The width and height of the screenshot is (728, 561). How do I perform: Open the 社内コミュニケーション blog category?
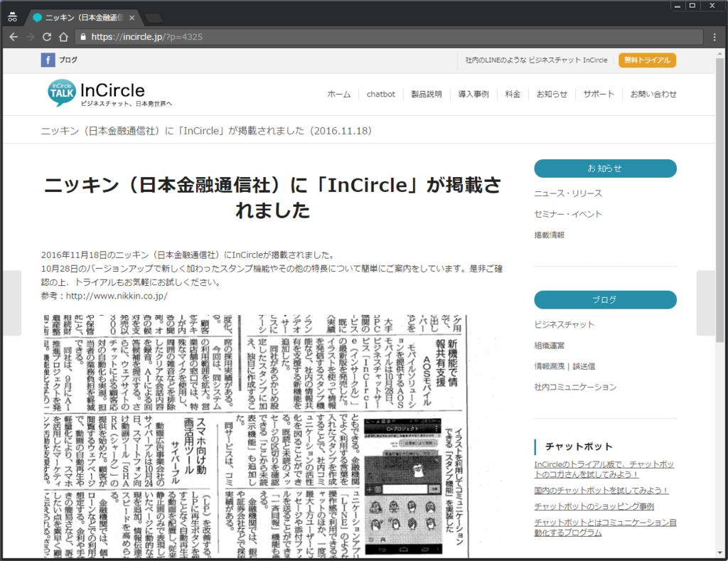click(575, 387)
